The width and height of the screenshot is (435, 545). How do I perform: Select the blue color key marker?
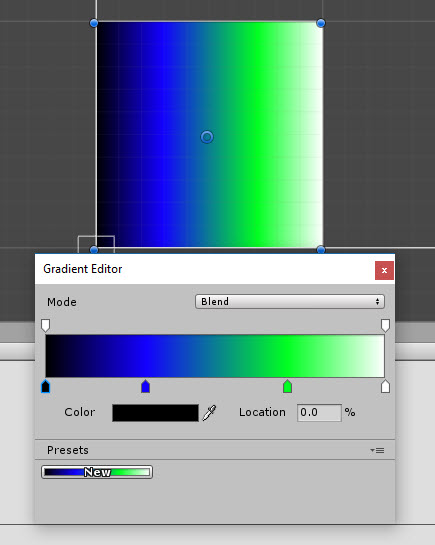click(x=146, y=386)
